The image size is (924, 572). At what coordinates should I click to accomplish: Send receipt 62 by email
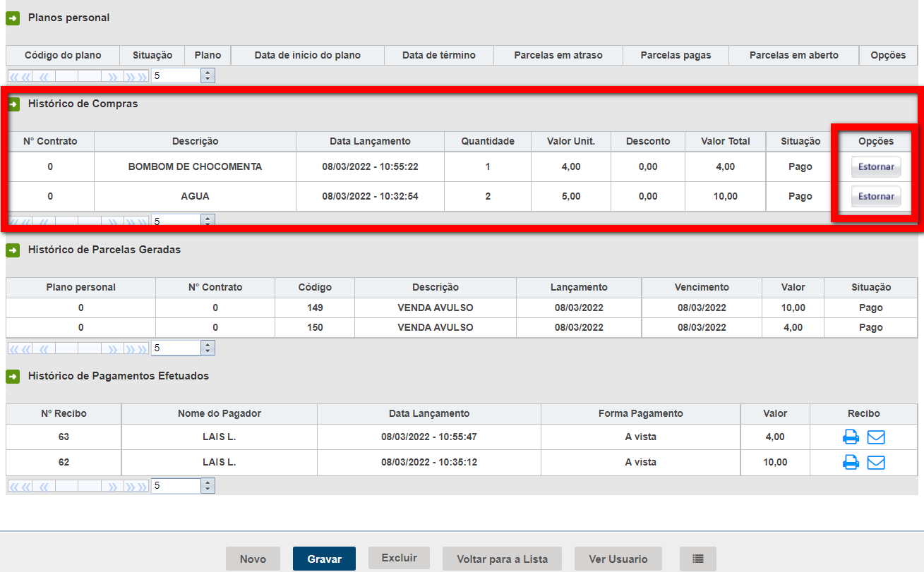pos(876,463)
